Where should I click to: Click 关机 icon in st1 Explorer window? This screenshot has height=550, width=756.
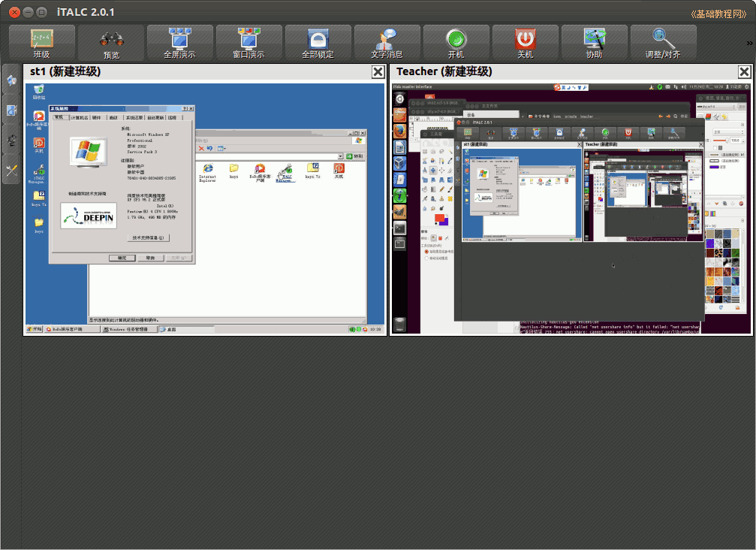(339, 171)
